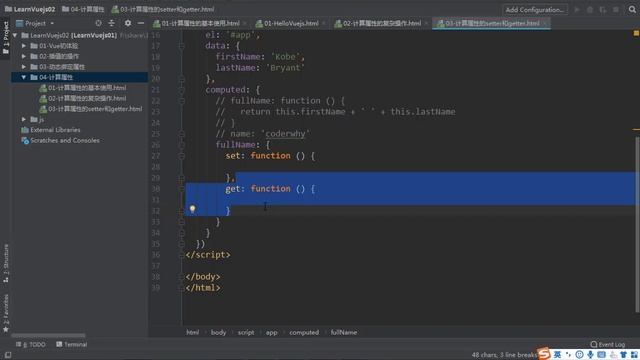
Task: Expand the js folder in project tree
Action: point(24,119)
